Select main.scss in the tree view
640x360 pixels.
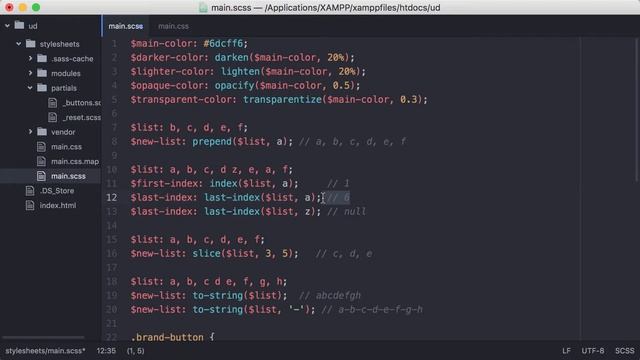coord(68,176)
